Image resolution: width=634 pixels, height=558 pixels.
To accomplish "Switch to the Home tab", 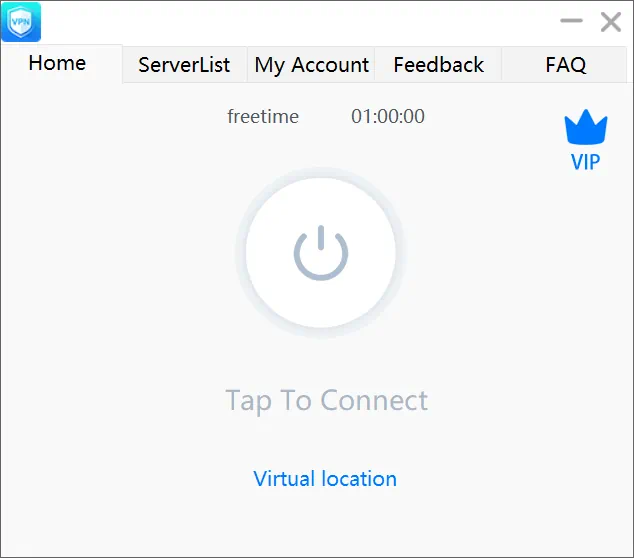I will [57, 63].
